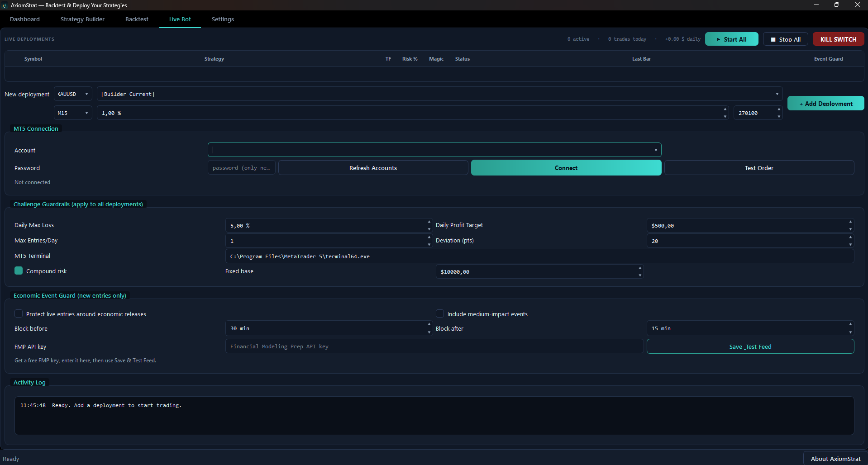
Task: Decrease Max Entries/Day value
Action: tap(429, 244)
